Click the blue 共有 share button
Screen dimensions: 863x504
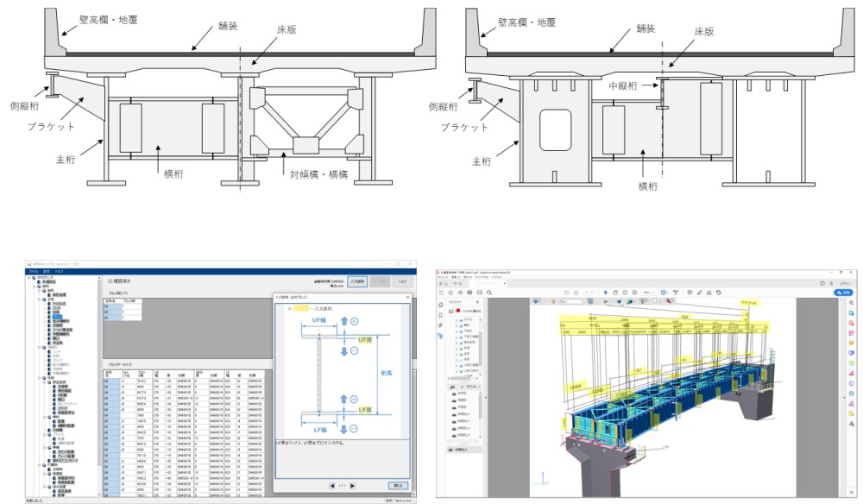click(843, 293)
